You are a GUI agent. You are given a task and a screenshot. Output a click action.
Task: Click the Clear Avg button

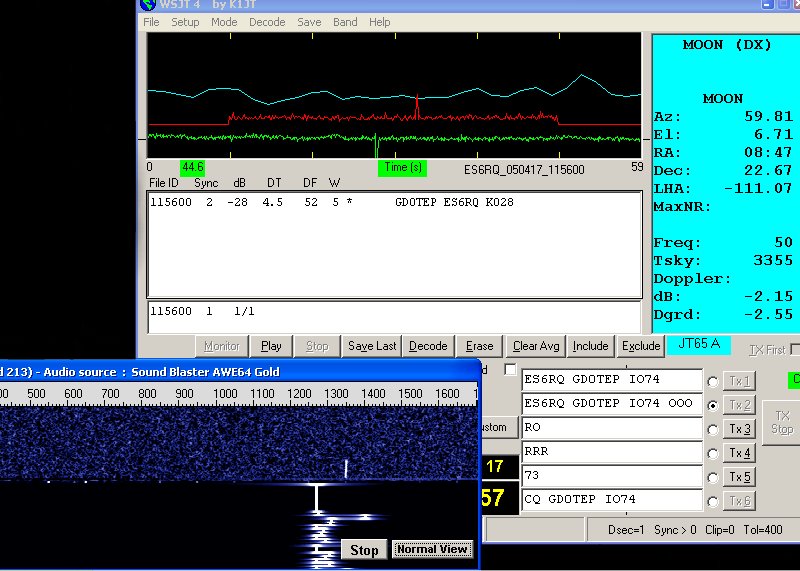point(536,346)
